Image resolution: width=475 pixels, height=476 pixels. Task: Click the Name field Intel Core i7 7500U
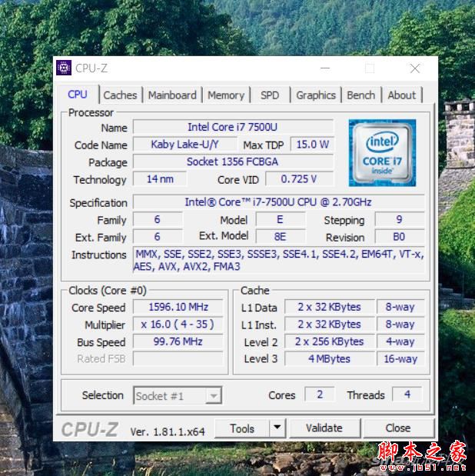click(233, 127)
